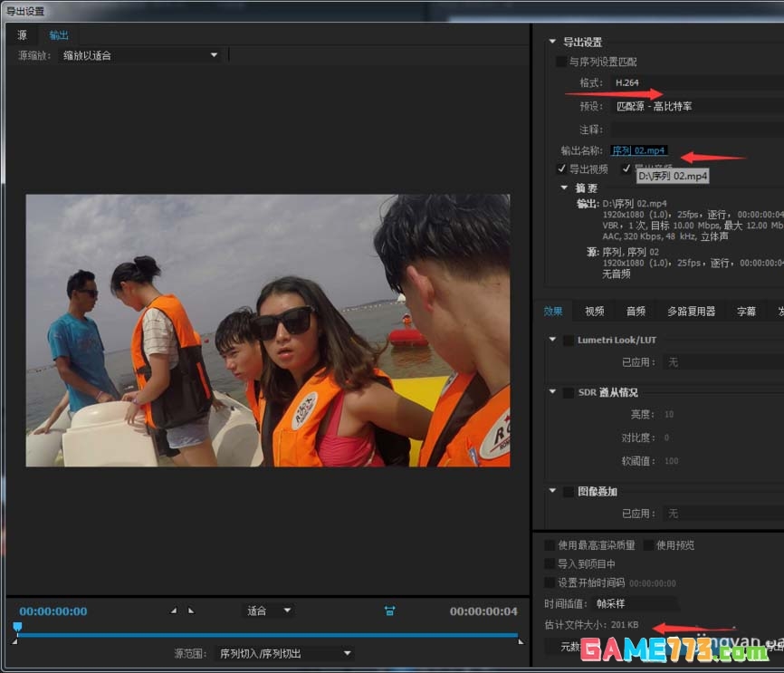Enable 使用最高渲染质量 checkbox
This screenshot has height=673, width=784.
click(550, 545)
